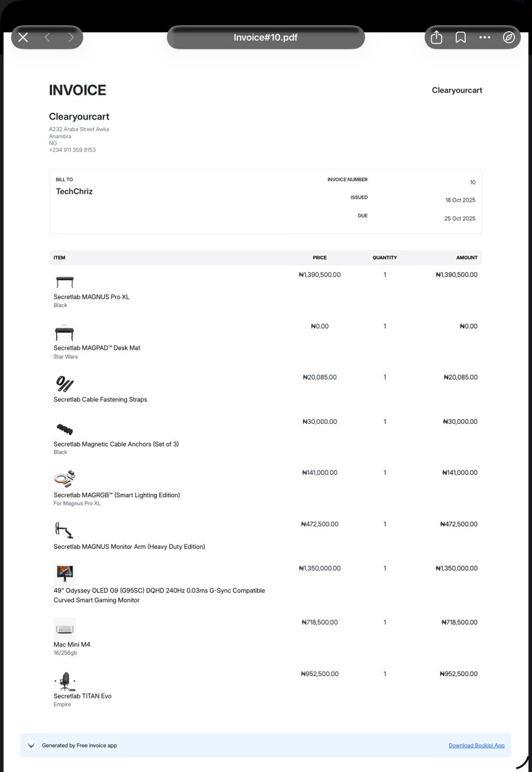
Task: Tap the MAGRGB lighting product image
Action: coord(64,479)
